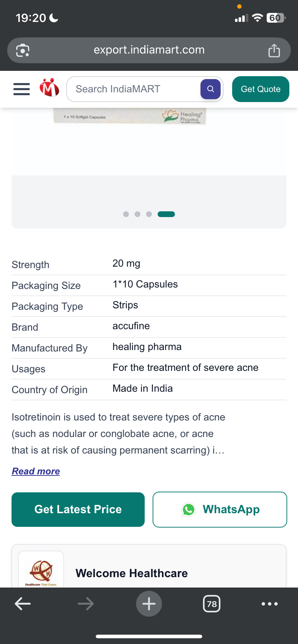The height and width of the screenshot is (644, 298).
Task: Open the browser three-dots more menu
Action: (x=270, y=604)
